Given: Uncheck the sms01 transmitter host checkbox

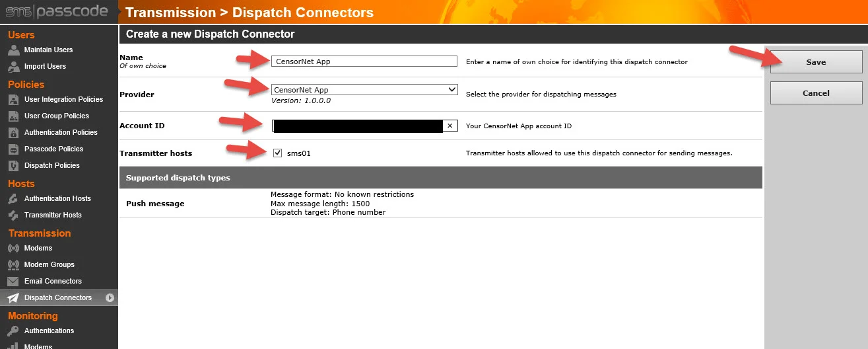Looking at the screenshot, I should [x=278, y=153].
